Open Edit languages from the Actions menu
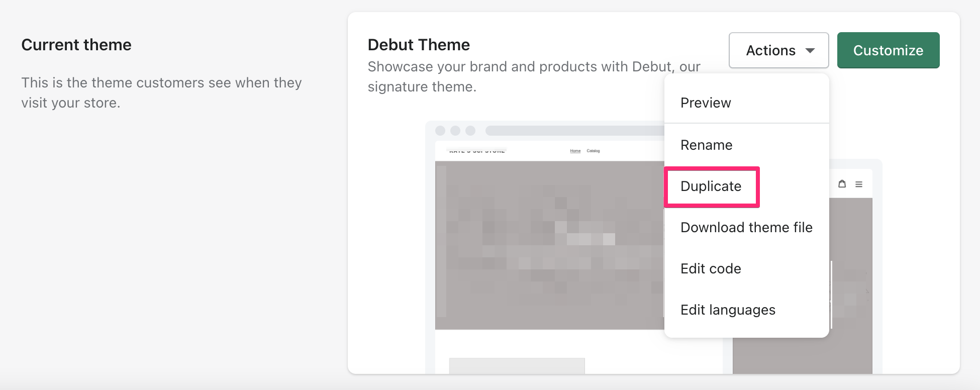The image size is (980, 390). (728, 310)
